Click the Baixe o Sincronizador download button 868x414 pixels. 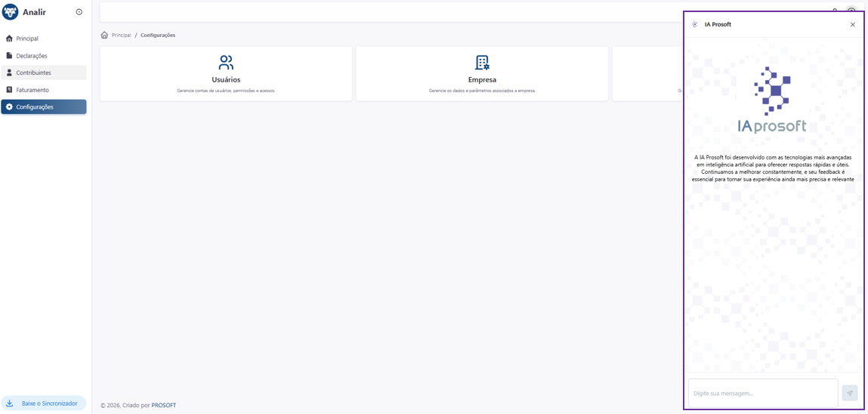click(44, 403)
